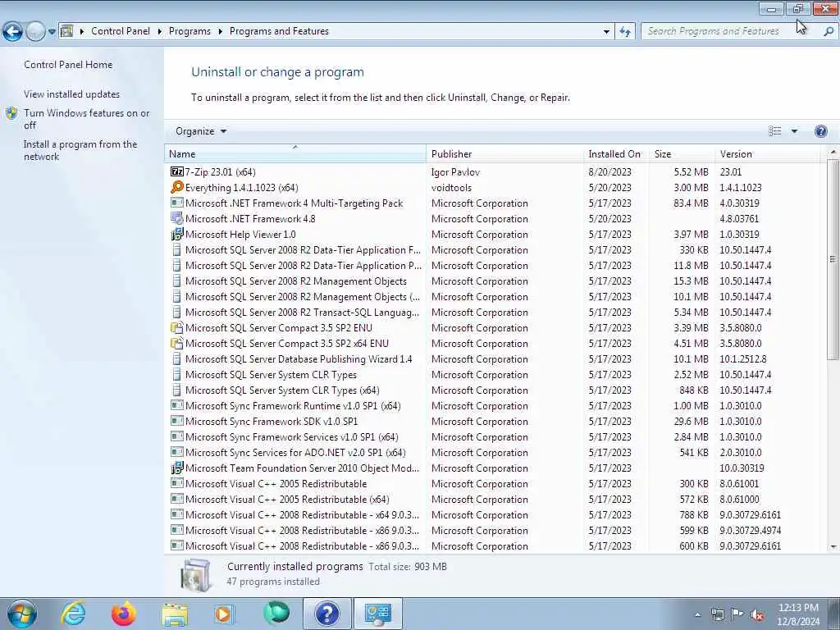
Task: Click the Control Panel icon in address bar
Action: coord(67,31)
